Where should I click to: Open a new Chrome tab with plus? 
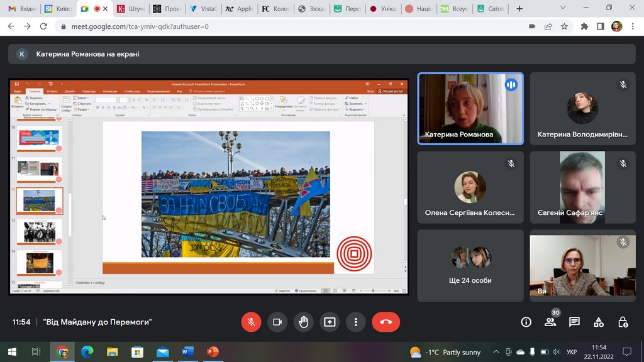519,9
